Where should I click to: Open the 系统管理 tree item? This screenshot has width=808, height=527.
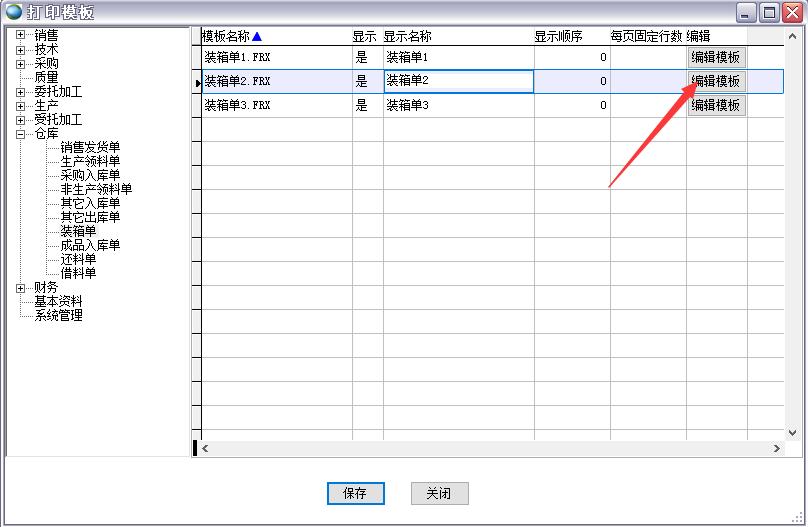pyautogui.click(x=58, y=315)
